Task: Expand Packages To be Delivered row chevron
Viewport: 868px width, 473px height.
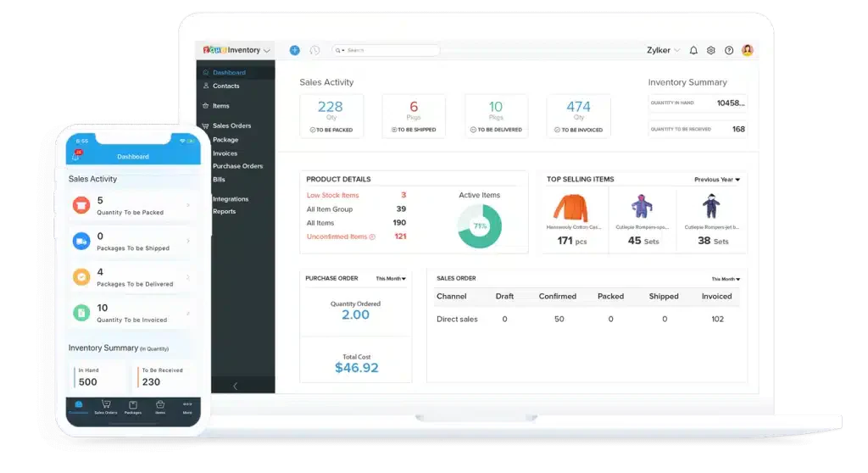Action: coord(188,277)
